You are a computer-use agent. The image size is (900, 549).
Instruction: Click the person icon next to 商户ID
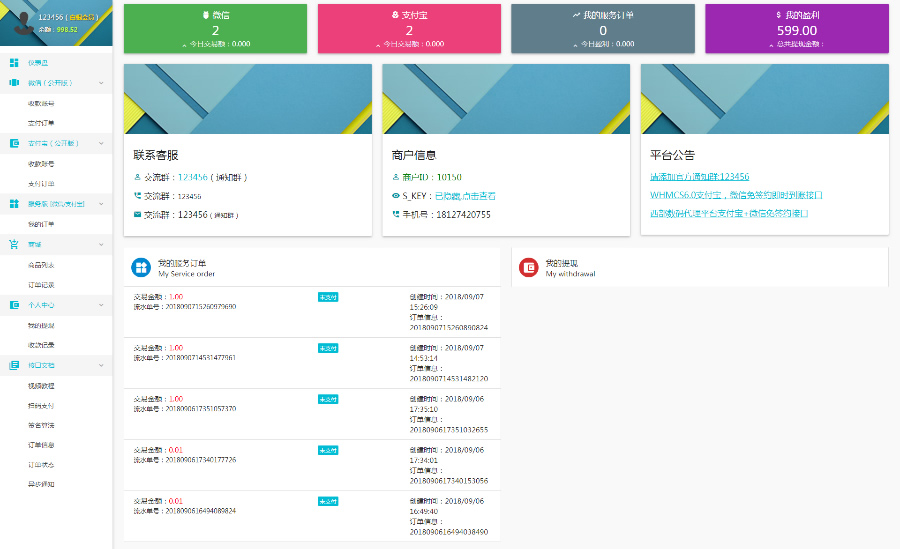(395, 176)
